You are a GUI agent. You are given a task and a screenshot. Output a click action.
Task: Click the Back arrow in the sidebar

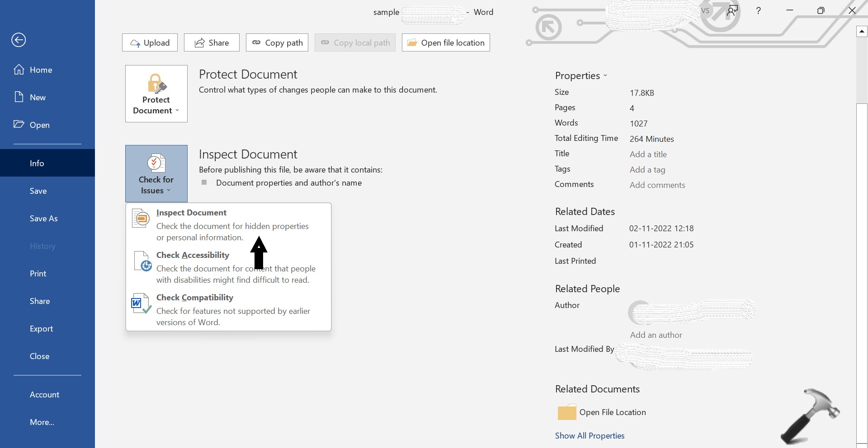coord(19,40)
